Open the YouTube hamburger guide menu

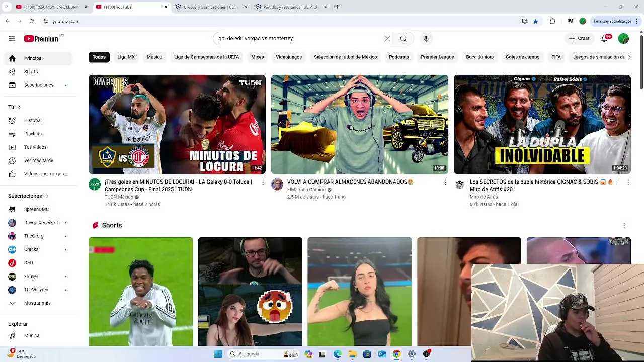(12, 39)
